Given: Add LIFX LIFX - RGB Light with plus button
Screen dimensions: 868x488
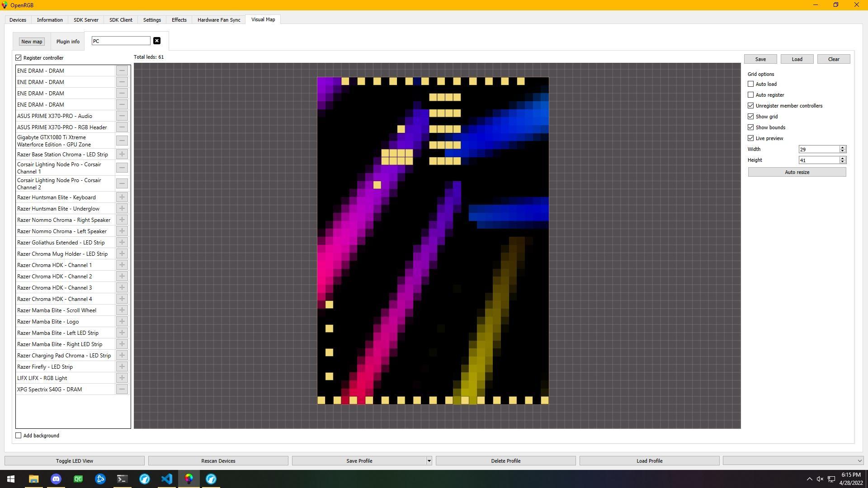Looking at the screenshot, I should (122, 378).
